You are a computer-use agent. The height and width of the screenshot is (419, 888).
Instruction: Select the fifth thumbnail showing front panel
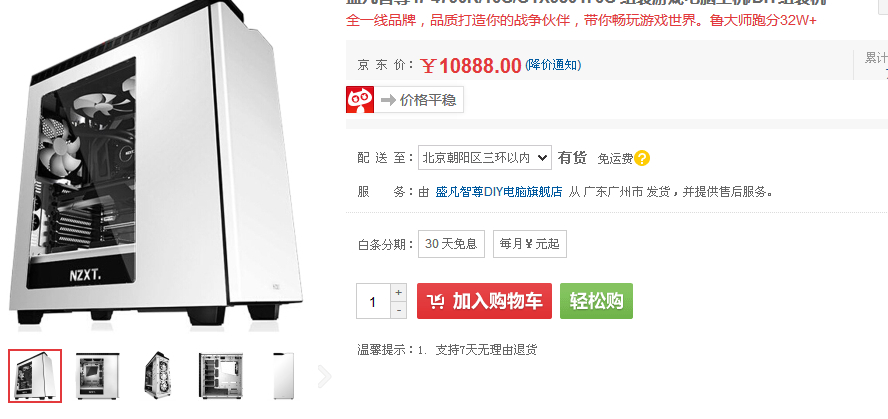(x=283, y=376)
